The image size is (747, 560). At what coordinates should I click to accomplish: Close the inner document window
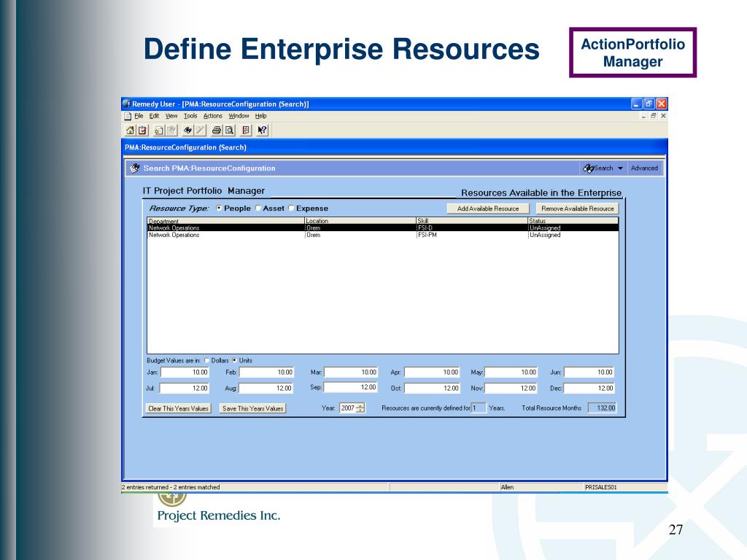663,116
